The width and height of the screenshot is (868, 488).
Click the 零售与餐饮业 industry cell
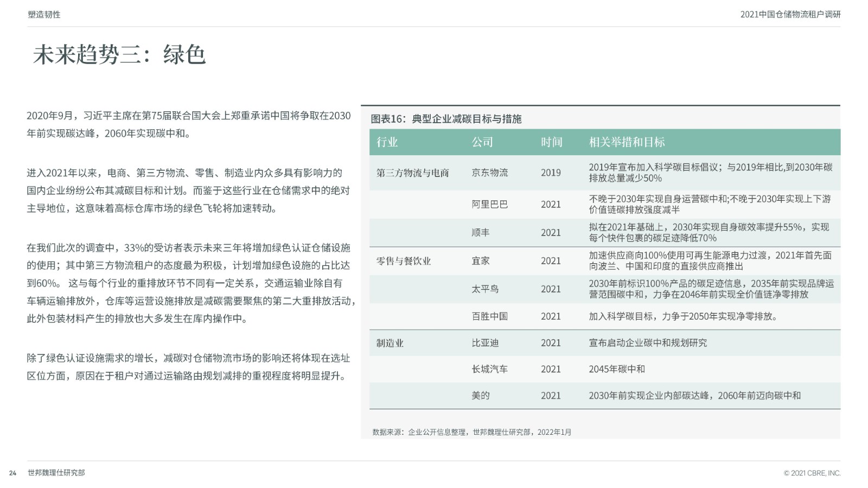point(404,261)
